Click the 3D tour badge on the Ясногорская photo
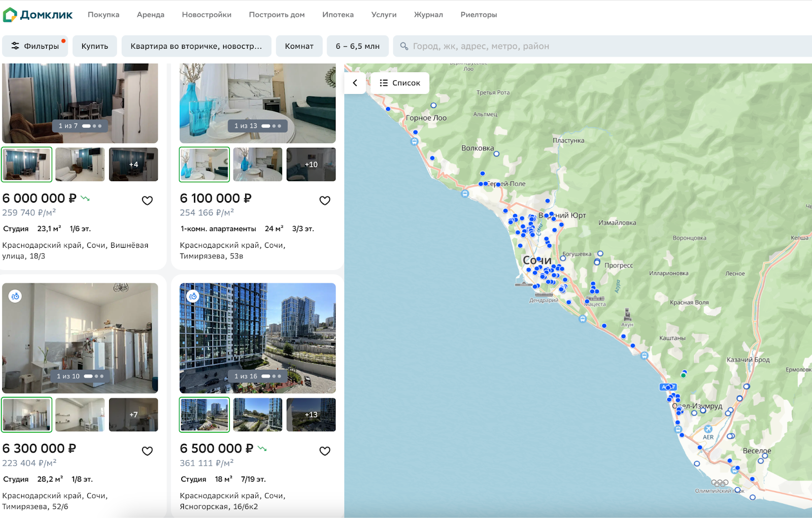This screenshot has width=812, height=518. (x=193, y=296)
